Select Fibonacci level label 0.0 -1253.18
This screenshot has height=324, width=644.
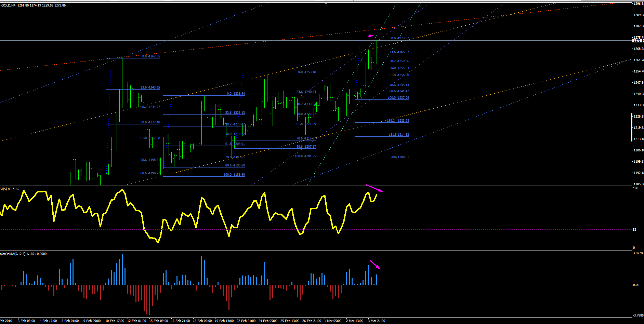(307, 72)
